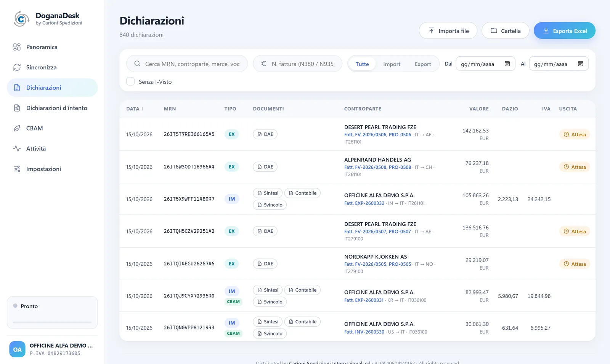The width and height of the screenshot is (610, 364).
Task: Open DAE document for 26IT5T7REI66165A5
Action: coord(265,134)
